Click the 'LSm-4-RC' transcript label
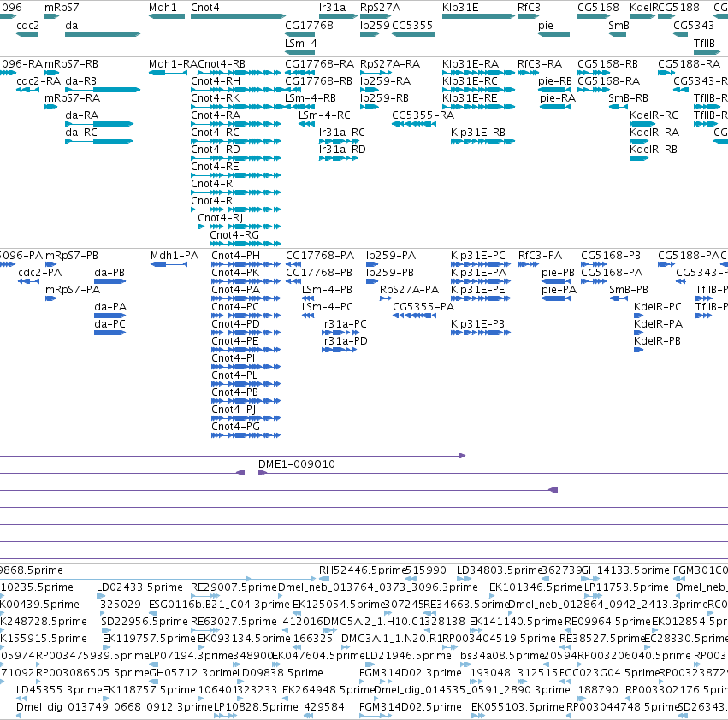The height and width of the screenshot is (720, 728). [324, 115]
